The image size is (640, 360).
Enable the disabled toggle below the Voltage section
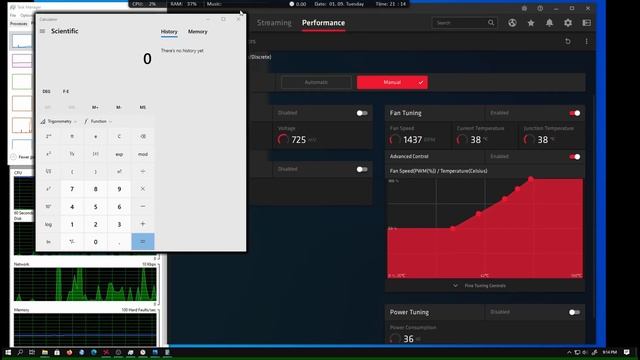362,169
